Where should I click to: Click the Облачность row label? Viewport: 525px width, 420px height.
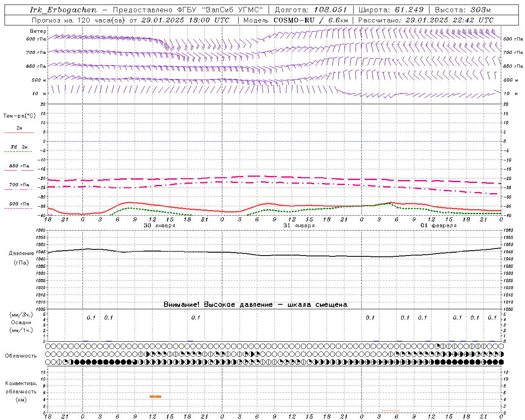(x=21, y=356)
